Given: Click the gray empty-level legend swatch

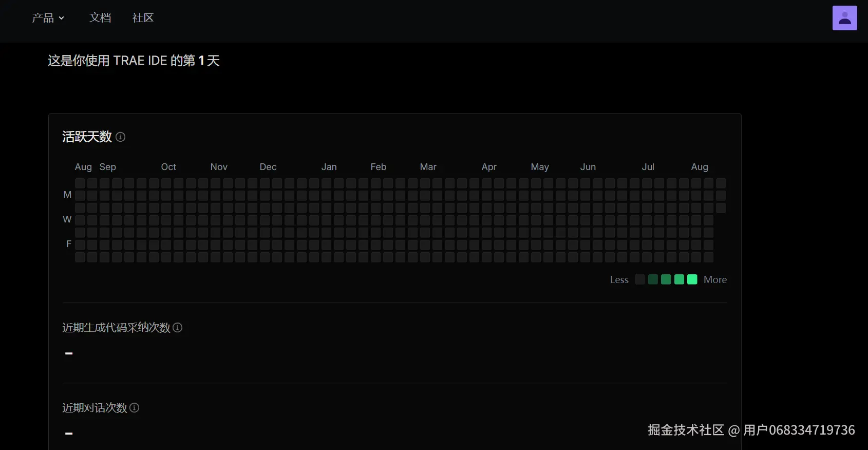Looking at the screenshot, I should [639, 279].
